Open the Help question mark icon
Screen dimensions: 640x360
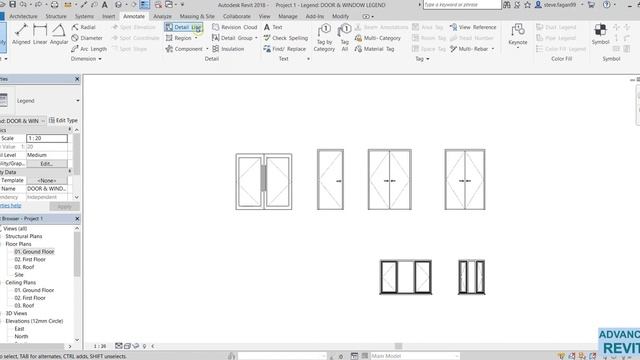click(x=607, y=5)
